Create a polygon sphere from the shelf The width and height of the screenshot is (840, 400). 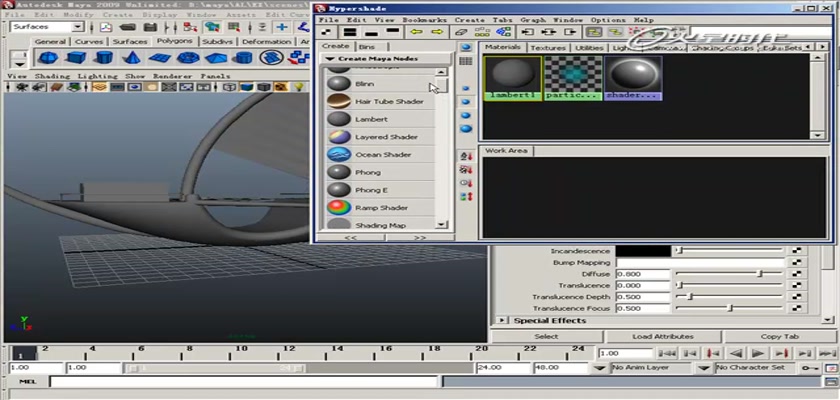[48, 57]
